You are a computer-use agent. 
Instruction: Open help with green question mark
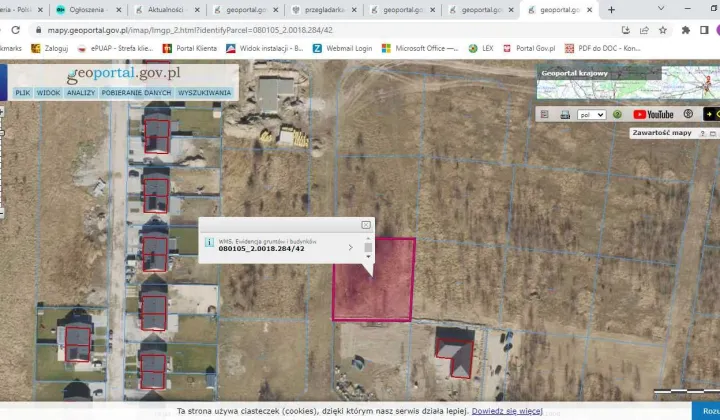[617, 114]
